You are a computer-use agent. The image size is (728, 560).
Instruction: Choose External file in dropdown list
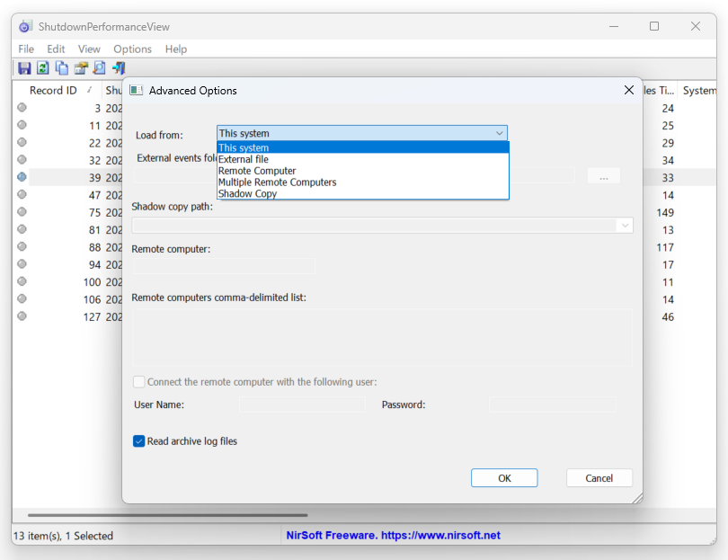tap(363, 159)
